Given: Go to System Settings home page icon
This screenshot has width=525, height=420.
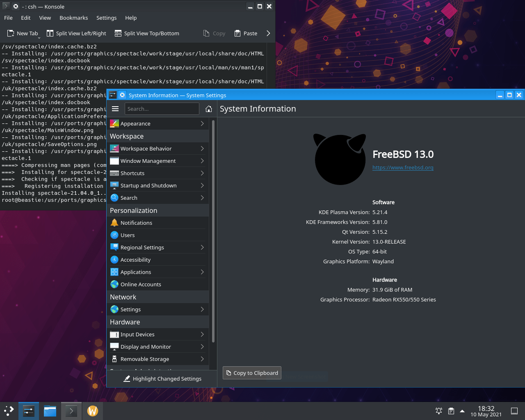Looking at the screenshot, I should click(209, 109).
